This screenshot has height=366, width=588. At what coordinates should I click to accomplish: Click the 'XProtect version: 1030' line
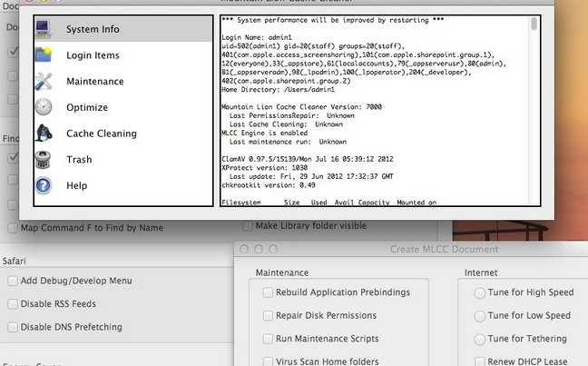pos(264,168)
